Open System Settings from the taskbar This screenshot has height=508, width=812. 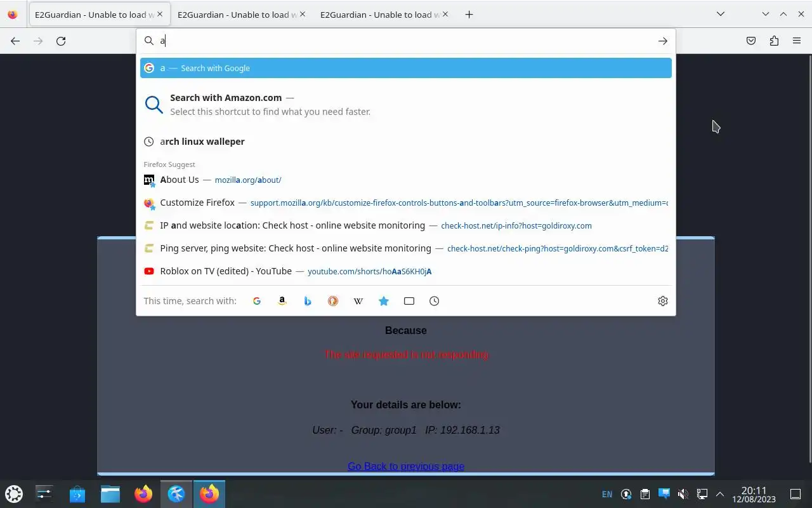pos(44,493)
